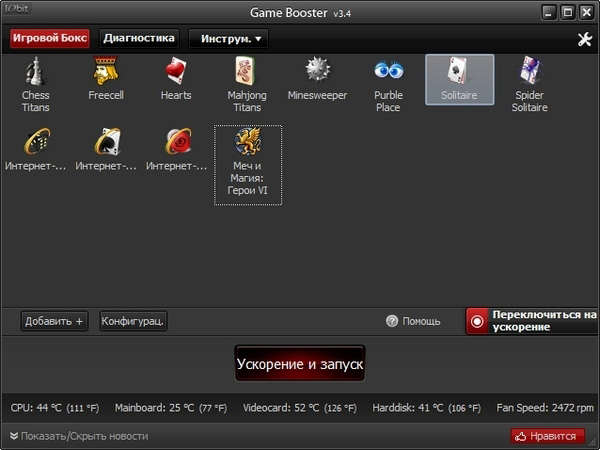
Task: Click the Harddisk: 41 °C reading
Action: click(x=427, y=408)
